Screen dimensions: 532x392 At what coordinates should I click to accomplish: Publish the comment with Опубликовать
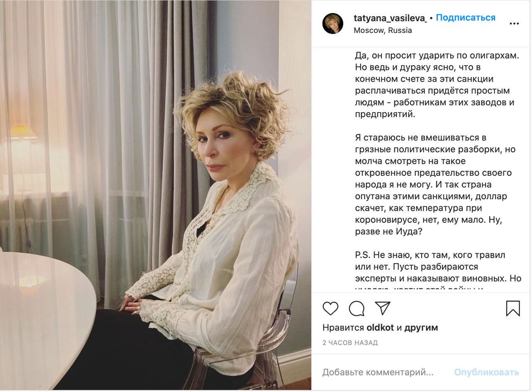(x=486, y=372)
